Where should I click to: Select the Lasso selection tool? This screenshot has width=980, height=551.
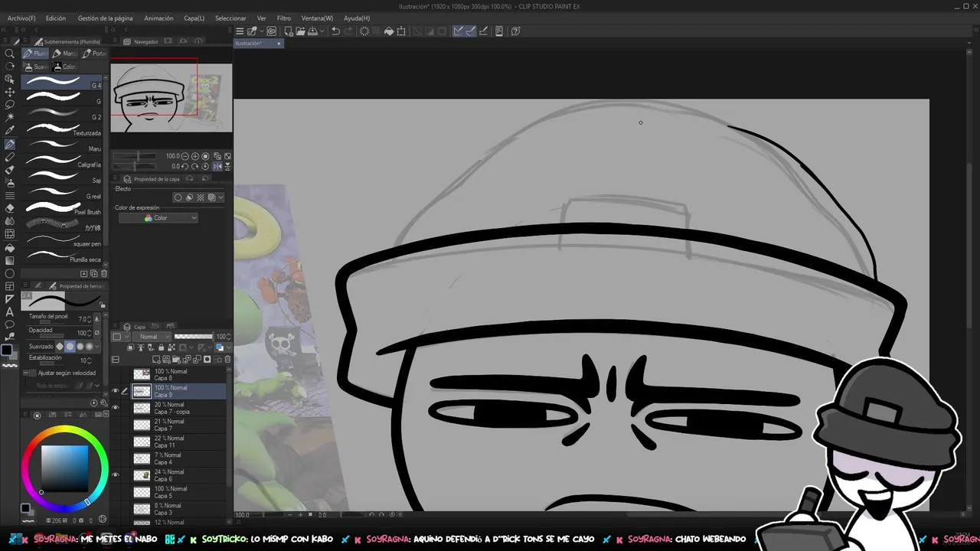pos(9,105)
